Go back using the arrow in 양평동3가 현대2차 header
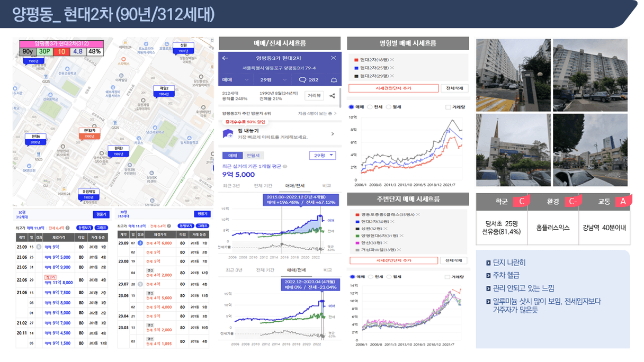644x362 pixels. point(225,58)
